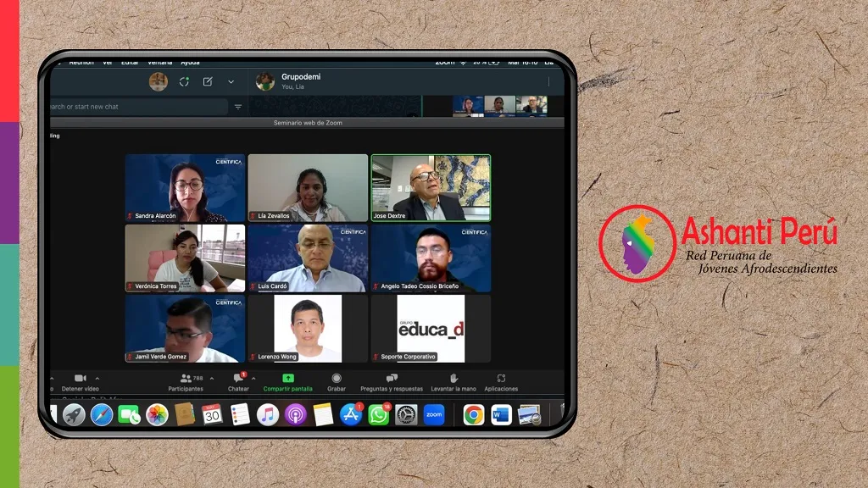Screen dimensions: 868x488
Task: Open the Chatear chat panel
Action: (x=238, y=379)
